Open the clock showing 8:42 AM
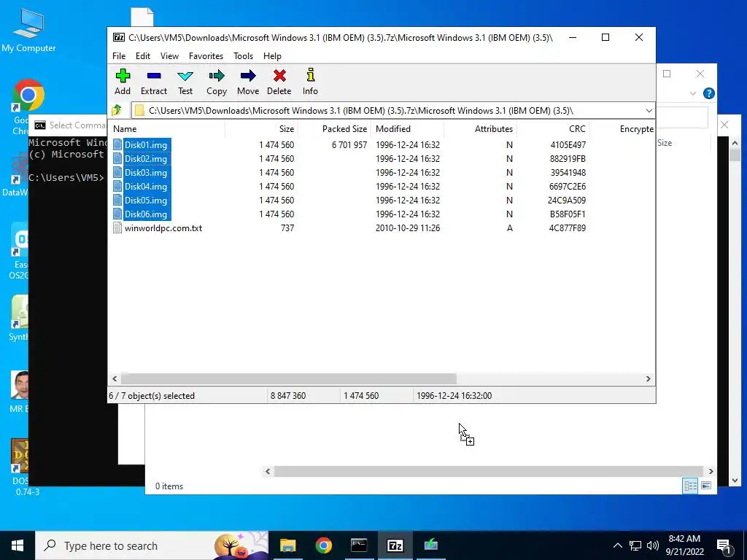The image size is (747, 560). (684, 545)
